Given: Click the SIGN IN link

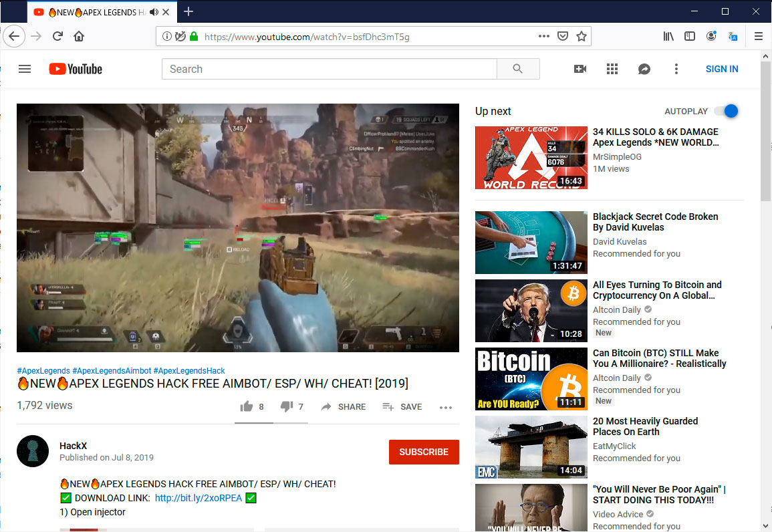Looking at the screenshot, I should pyautogui.click(x=722, y=69).
